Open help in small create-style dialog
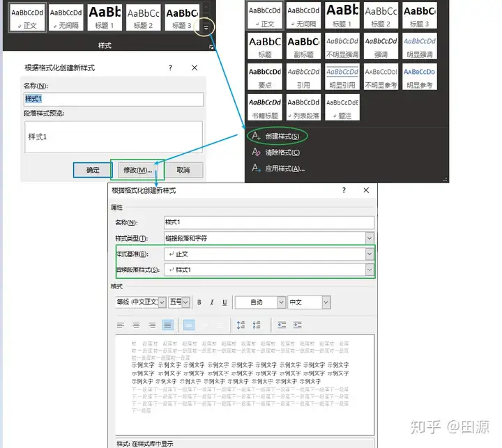 (x=170, y=68)
